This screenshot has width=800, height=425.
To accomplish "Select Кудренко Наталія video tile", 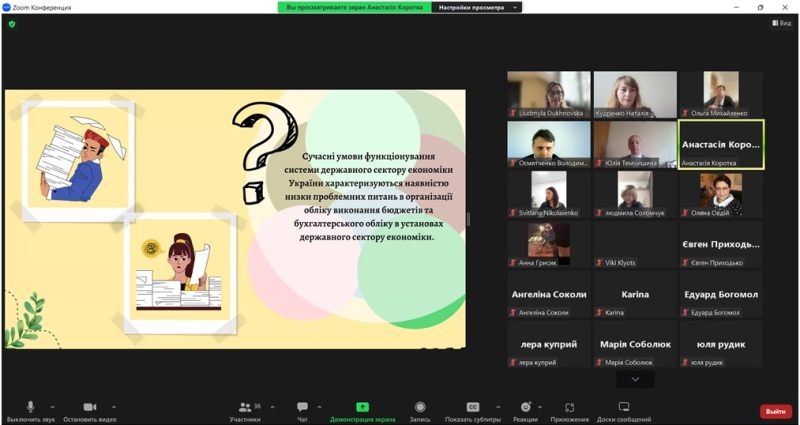I will click(635, 94).
